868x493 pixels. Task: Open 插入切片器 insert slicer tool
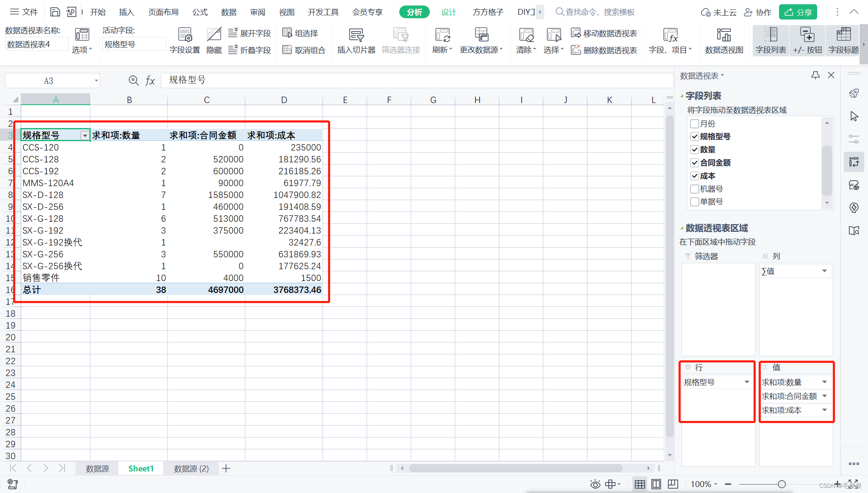(x=356, y=41)
